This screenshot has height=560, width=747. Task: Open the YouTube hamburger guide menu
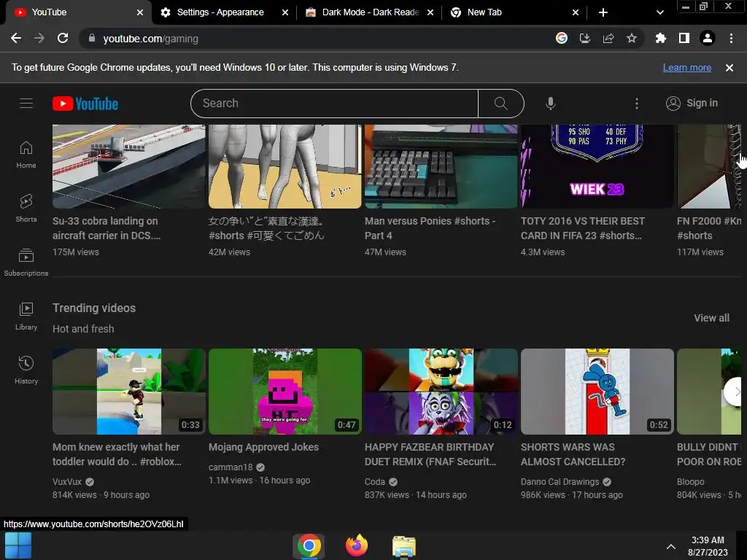tap(26, 104)
